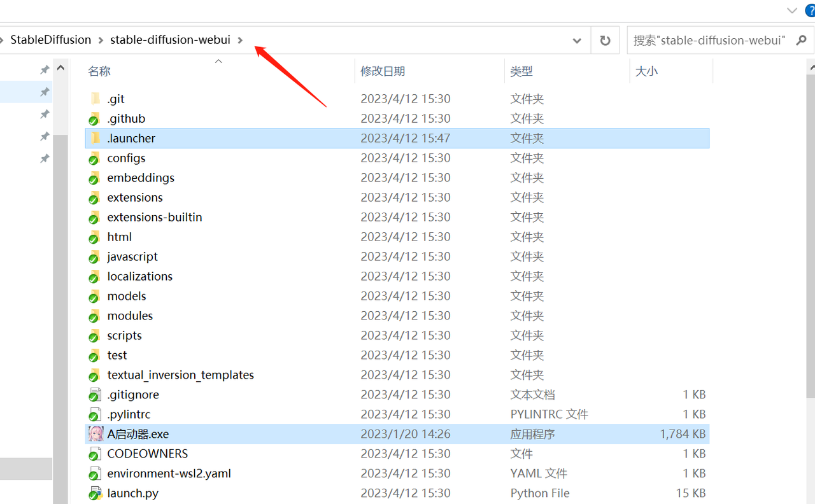This screenshot has width=815, height=504.
Task: Sort files by 大小 column
Action: (646, 71)
